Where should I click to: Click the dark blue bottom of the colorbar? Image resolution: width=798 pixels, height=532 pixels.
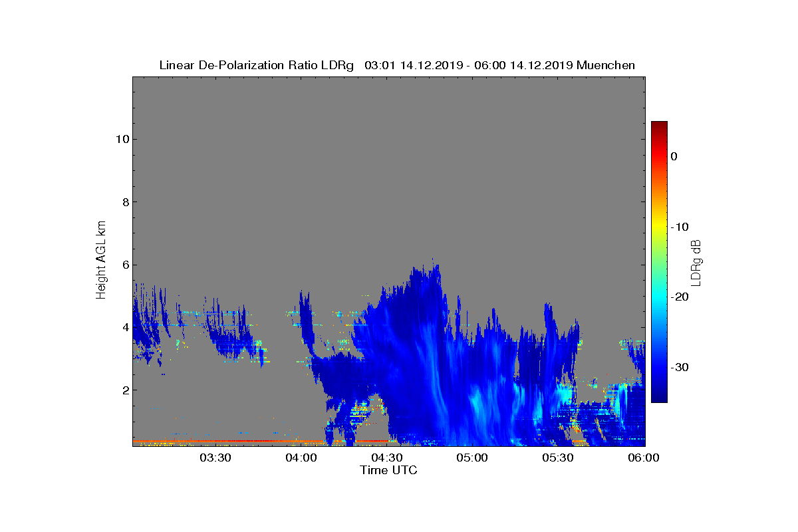[x=659, y=396]
